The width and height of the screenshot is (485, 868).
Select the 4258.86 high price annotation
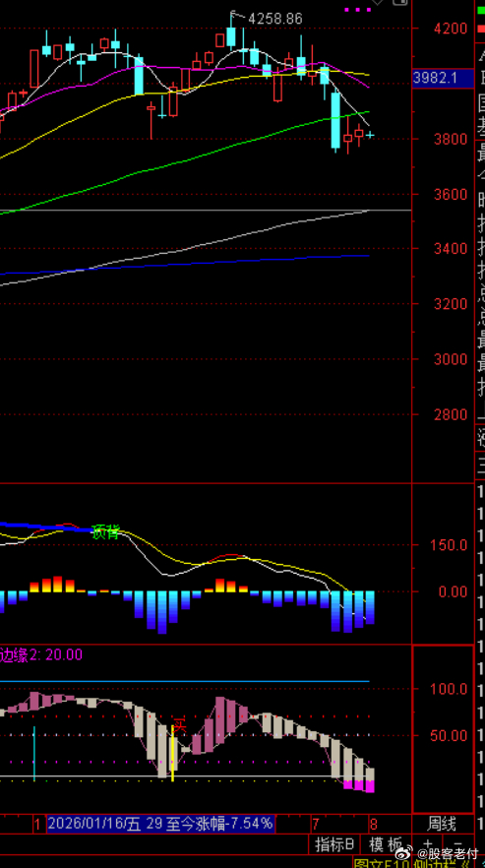275,19
